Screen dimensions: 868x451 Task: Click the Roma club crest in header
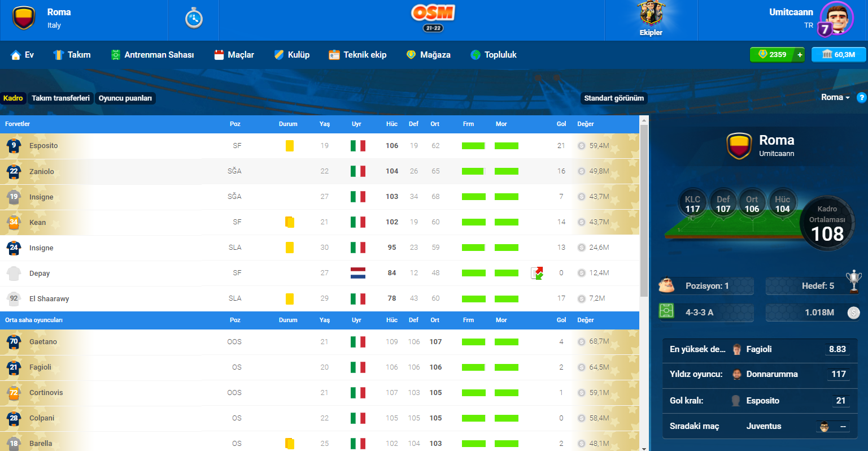(x=24, y=18)
